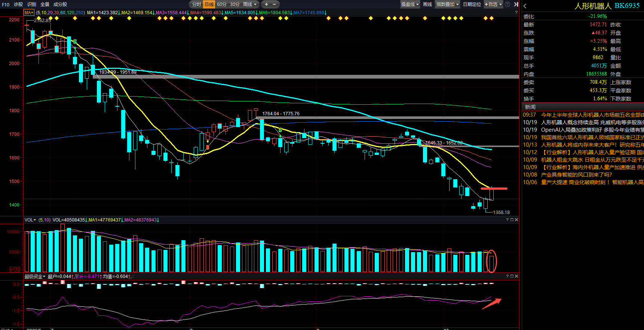The height and width of the screenshot is (330, 644).
Task: Switch to the 60分 period
Action: pos(222,4)
